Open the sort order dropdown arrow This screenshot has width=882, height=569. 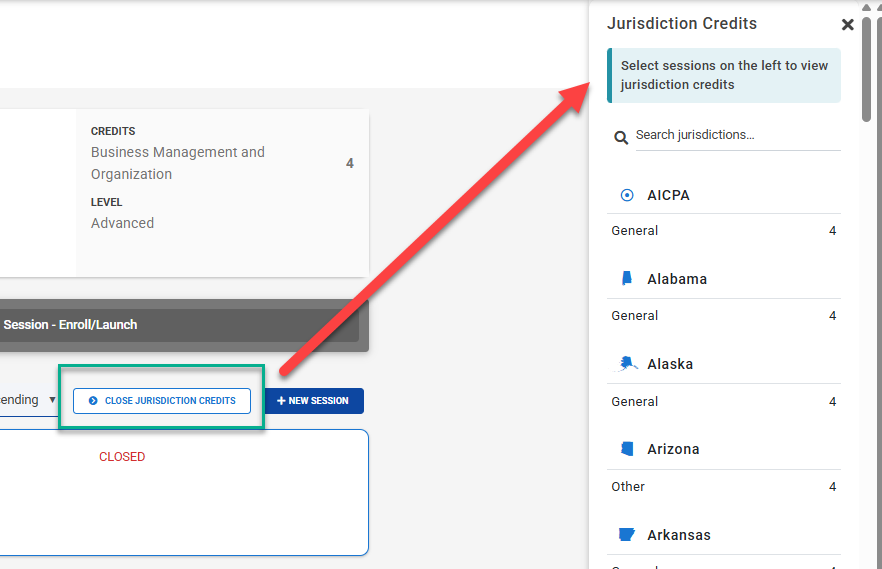click(52, 400)
